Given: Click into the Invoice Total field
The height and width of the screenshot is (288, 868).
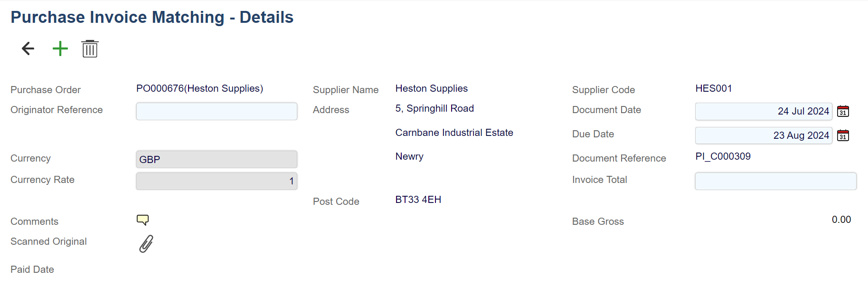Looking at the screenshot, I should [x=775, y=181].
